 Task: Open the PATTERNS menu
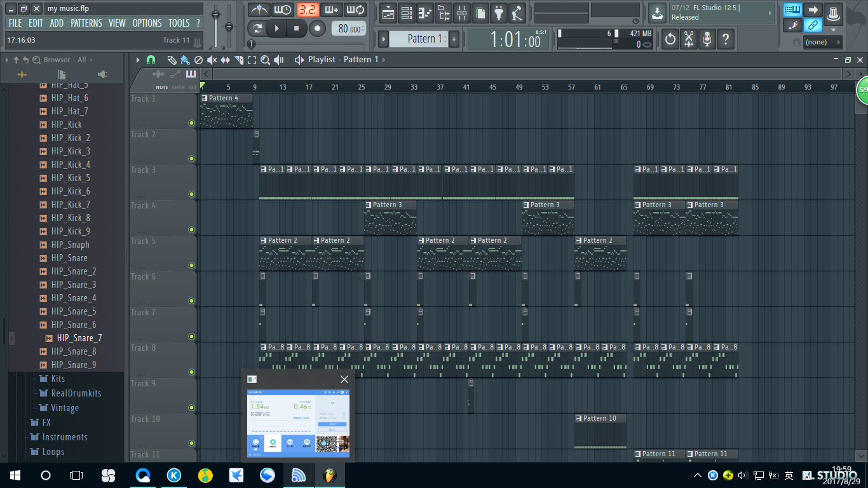tap(86, 23)
